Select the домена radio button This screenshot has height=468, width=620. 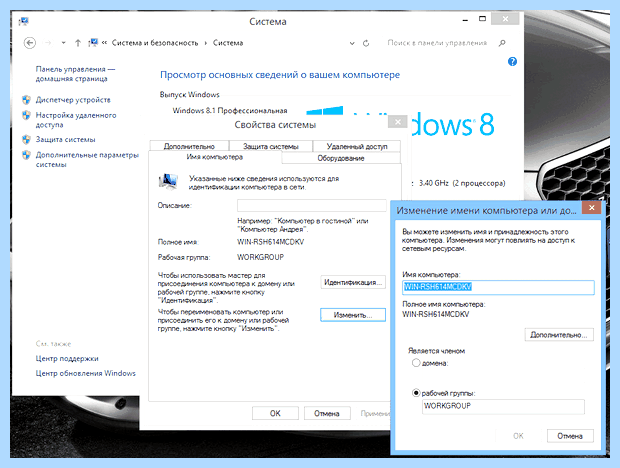[416, 363]
